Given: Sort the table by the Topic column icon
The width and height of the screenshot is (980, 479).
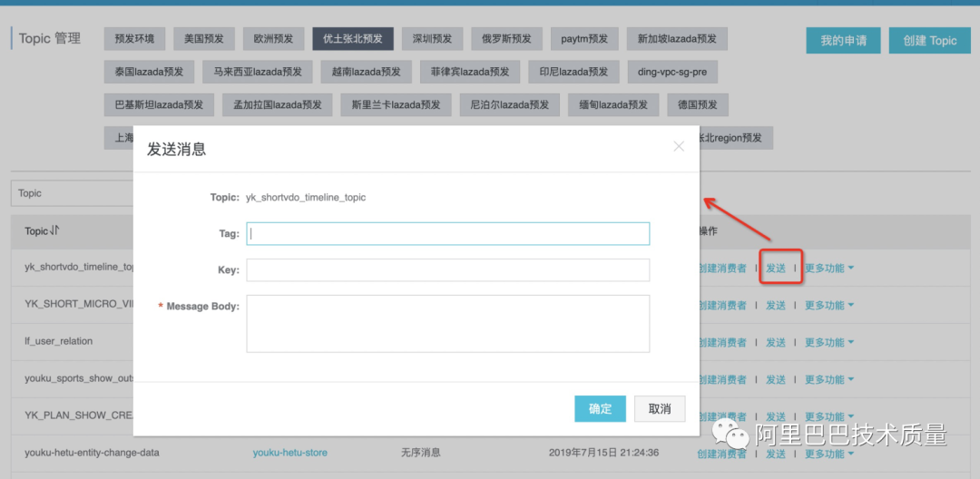Looking at the screenshot, I should point(54,231).
